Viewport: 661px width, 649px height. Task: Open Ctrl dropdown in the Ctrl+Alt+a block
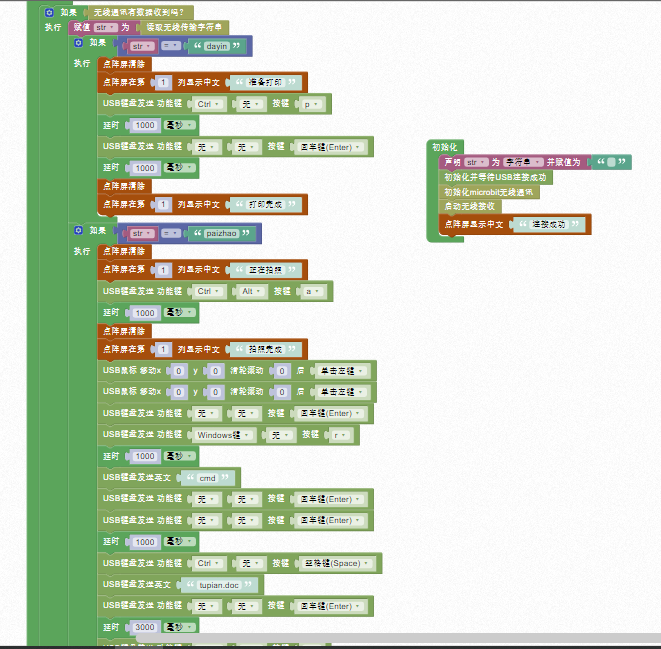point(209,291)
